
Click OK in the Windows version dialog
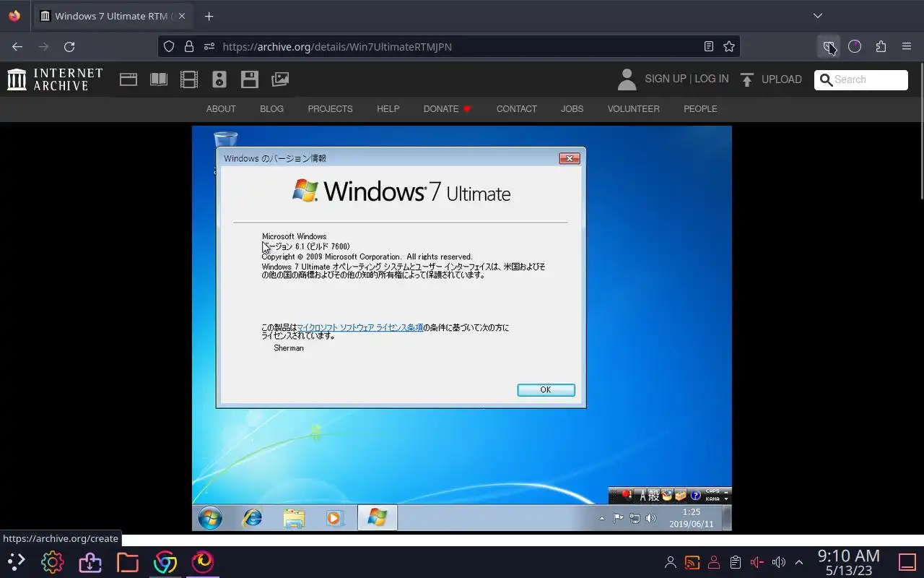click(x=546, y=390)
